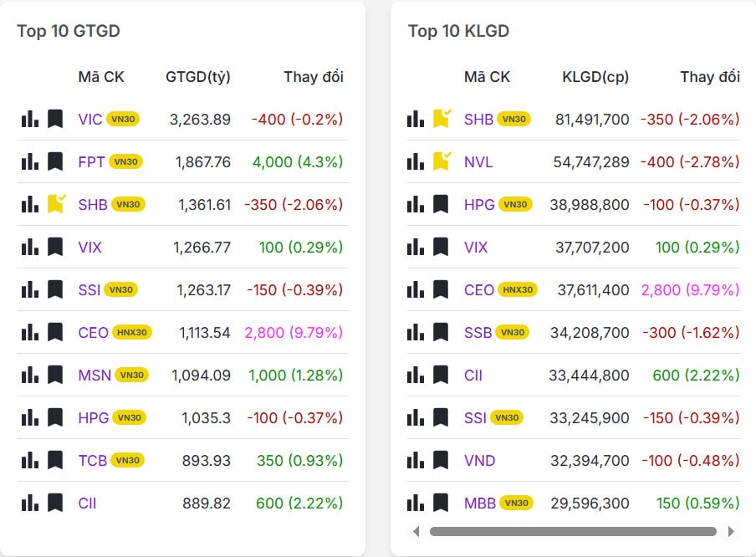Toggle off the yellow NVL bookmark
This screenshot has height=557, width=756.
tap(441, 161)
